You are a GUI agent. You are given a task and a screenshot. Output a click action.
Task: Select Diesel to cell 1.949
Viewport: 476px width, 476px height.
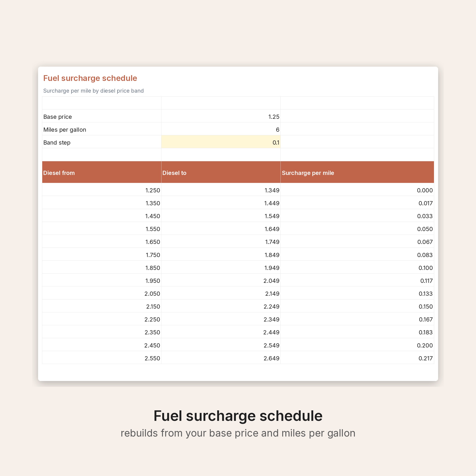tap(221, 267)
